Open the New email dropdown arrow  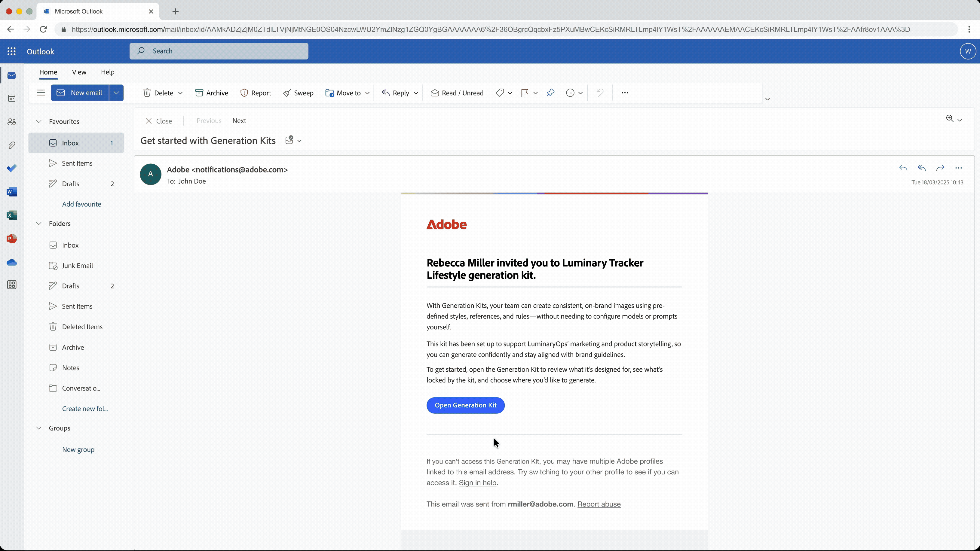click(116, 93)
